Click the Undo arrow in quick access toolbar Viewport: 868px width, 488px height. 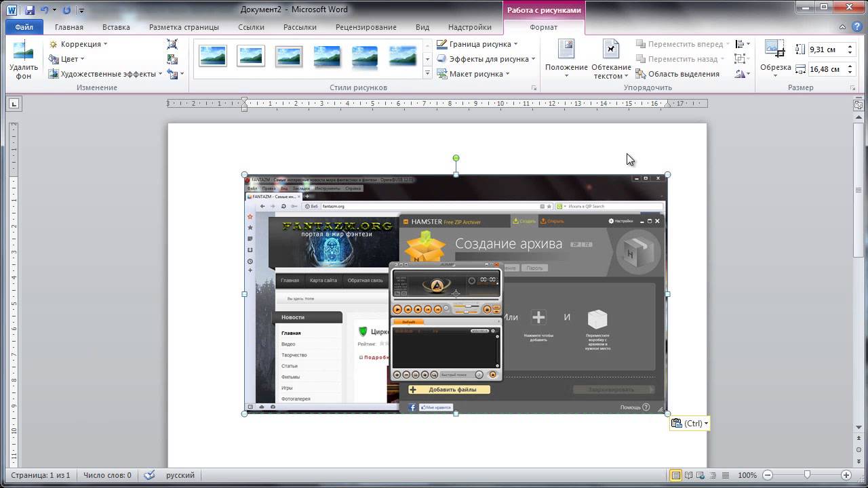[45, 10]
